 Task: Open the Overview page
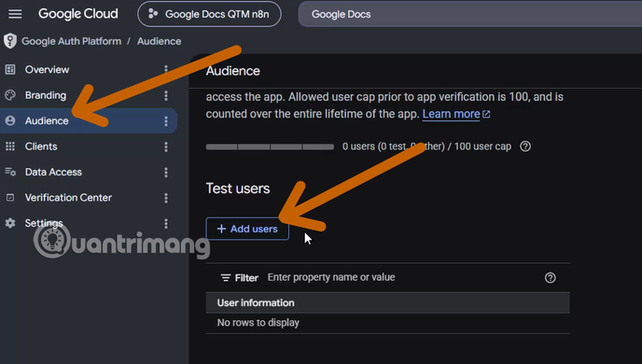[47, 70]
